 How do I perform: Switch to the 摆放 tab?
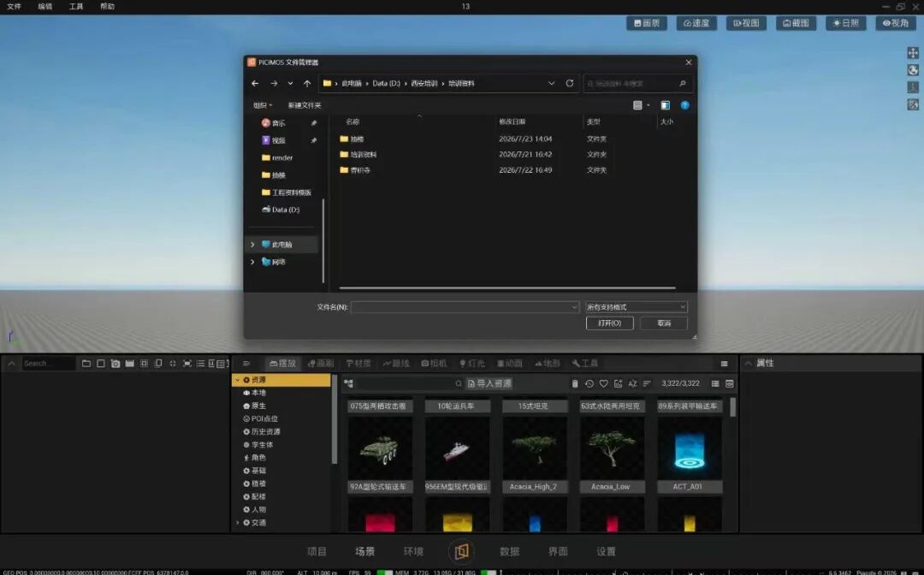point(283,364)
